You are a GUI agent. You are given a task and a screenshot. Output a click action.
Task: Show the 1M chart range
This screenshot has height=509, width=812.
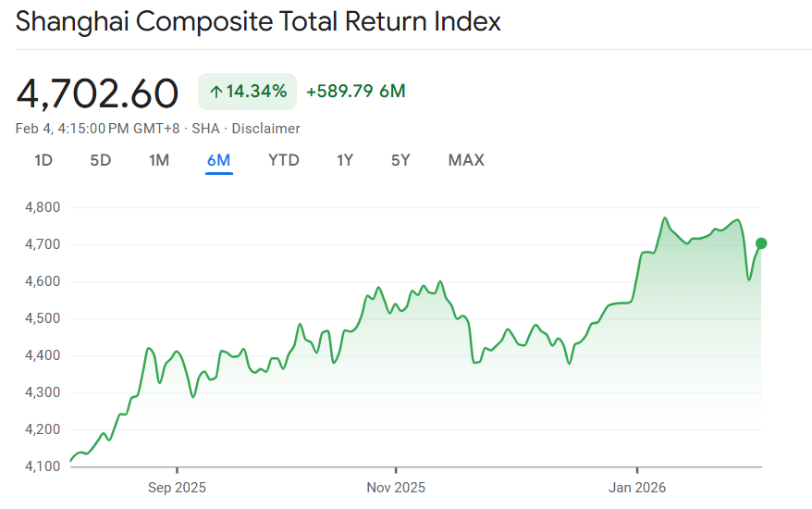[x=159, y=160]
